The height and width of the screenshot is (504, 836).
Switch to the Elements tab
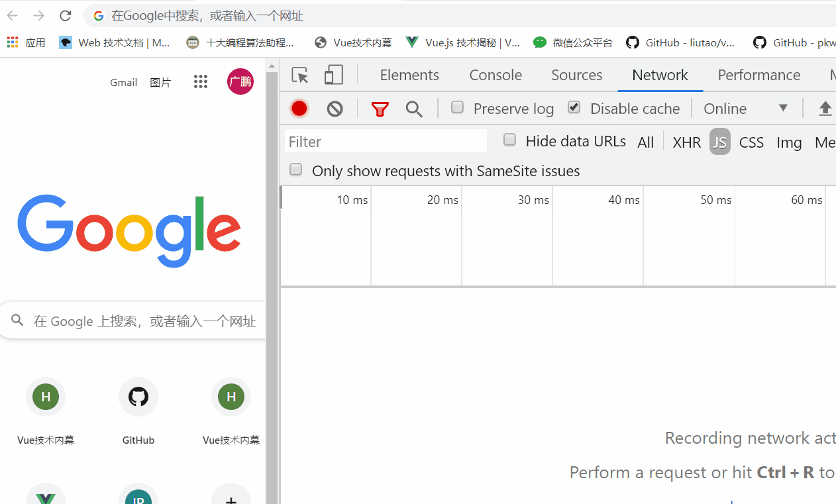pos(409,75)
